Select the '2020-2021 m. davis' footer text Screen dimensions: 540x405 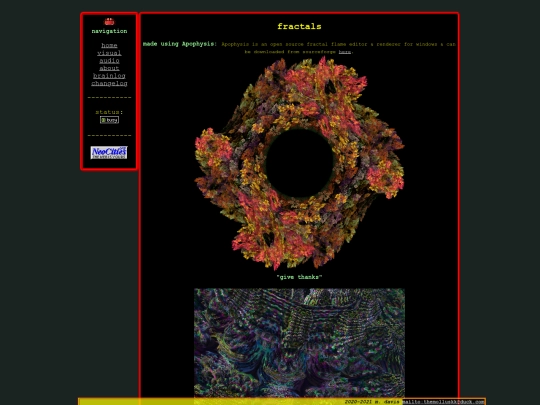click(372, 402)
